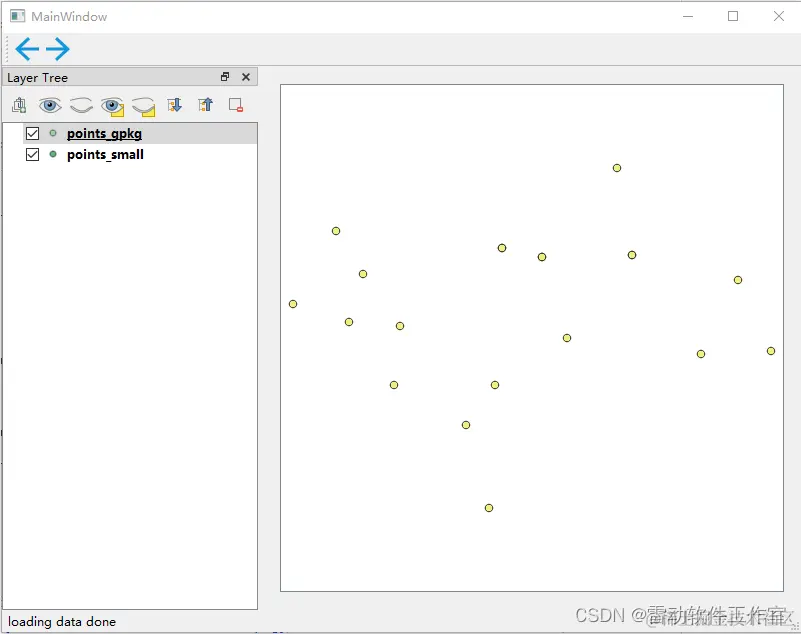Uncheck the points_gpkg layer checkbox
Viewport: 801px width, 634px height.
tap(32, 133)
